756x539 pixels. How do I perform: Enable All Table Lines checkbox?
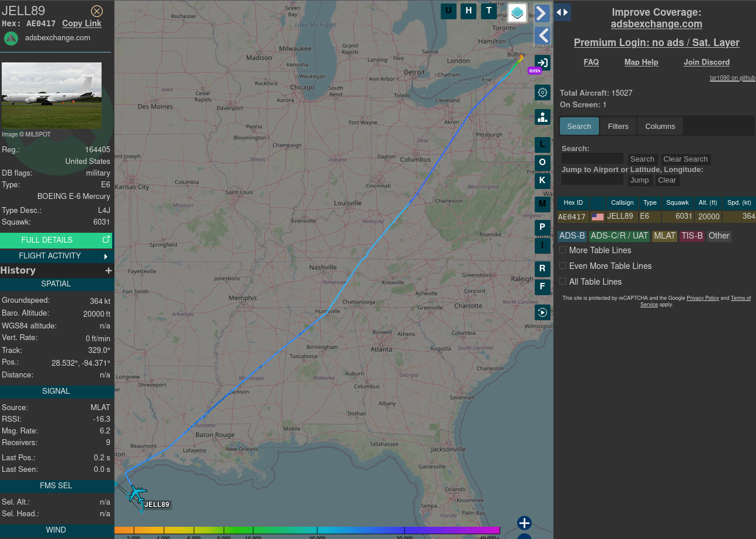(x=563, y=281)
